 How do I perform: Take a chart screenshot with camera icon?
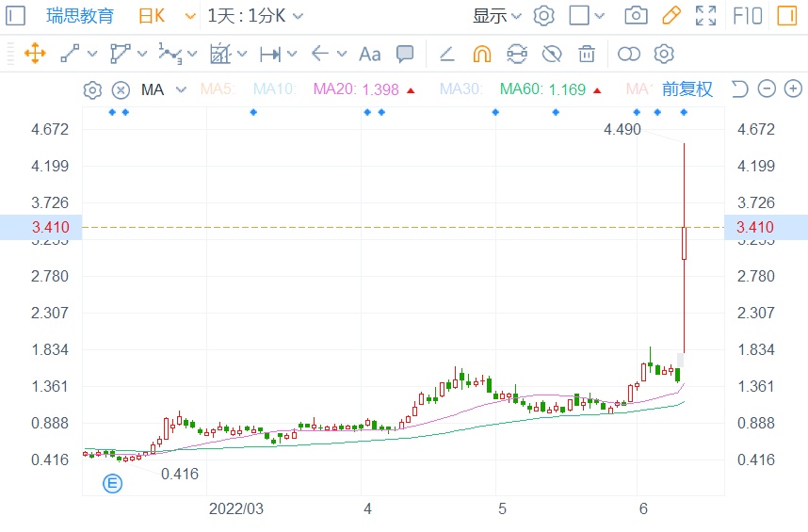click(x=637, y=15)
